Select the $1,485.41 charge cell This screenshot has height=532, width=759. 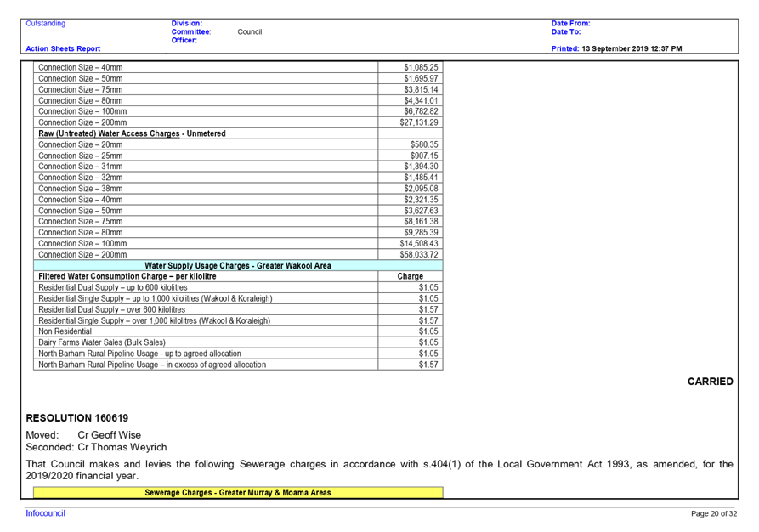point(411,178)
